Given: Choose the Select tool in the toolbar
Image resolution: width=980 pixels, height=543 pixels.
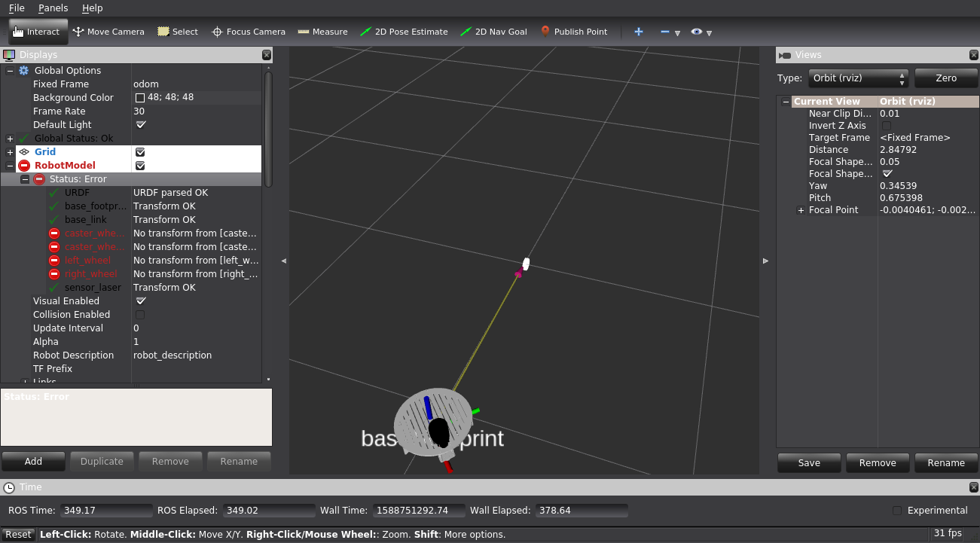Looking at the screenshot, I should 177,32.
